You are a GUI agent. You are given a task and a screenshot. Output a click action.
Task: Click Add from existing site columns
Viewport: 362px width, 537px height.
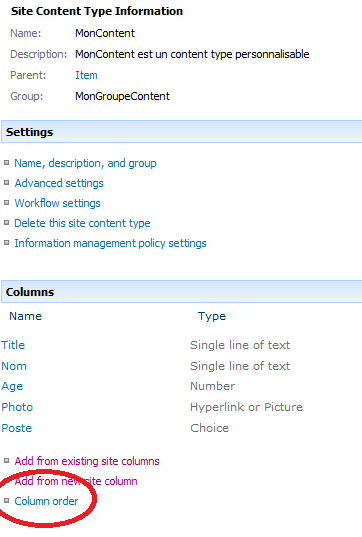coord(87,461)
